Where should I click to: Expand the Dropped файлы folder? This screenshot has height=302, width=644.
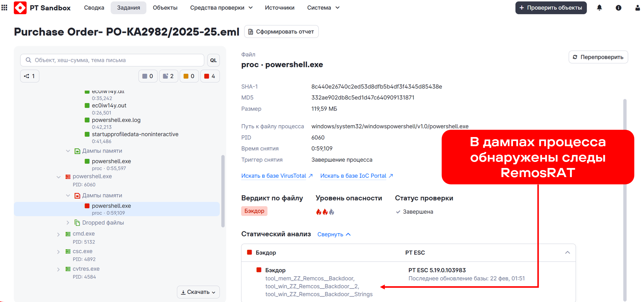(x=68, y=223)
